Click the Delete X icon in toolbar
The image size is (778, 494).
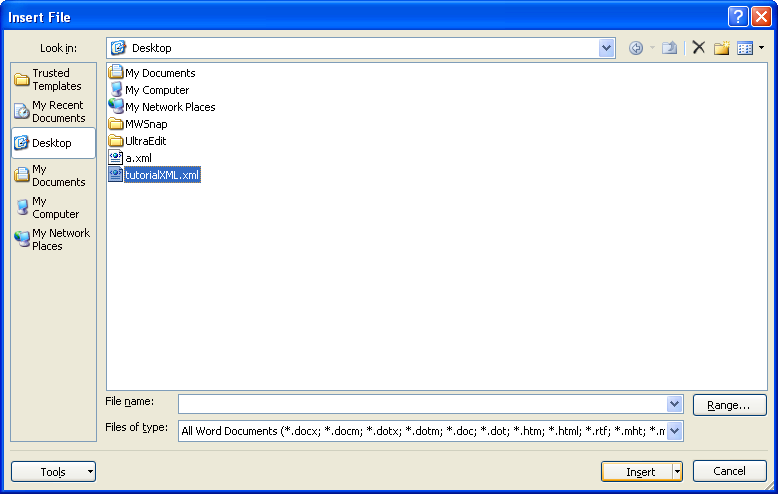pyautogui.click(x=699, y=48)
